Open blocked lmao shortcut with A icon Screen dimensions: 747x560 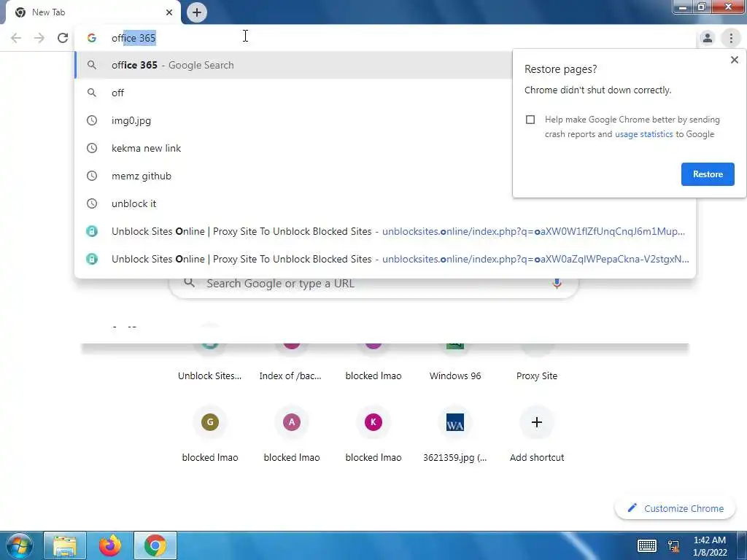coord(292,422)
